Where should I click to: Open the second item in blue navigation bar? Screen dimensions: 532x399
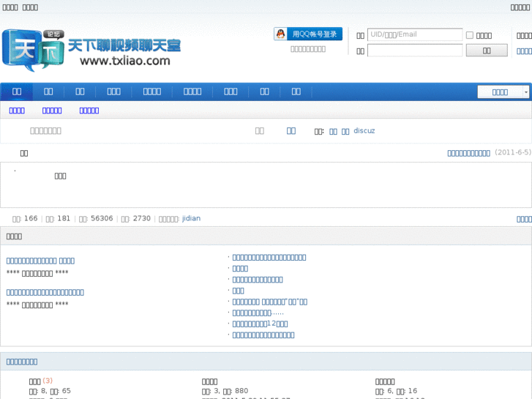[x=48, y=92]
